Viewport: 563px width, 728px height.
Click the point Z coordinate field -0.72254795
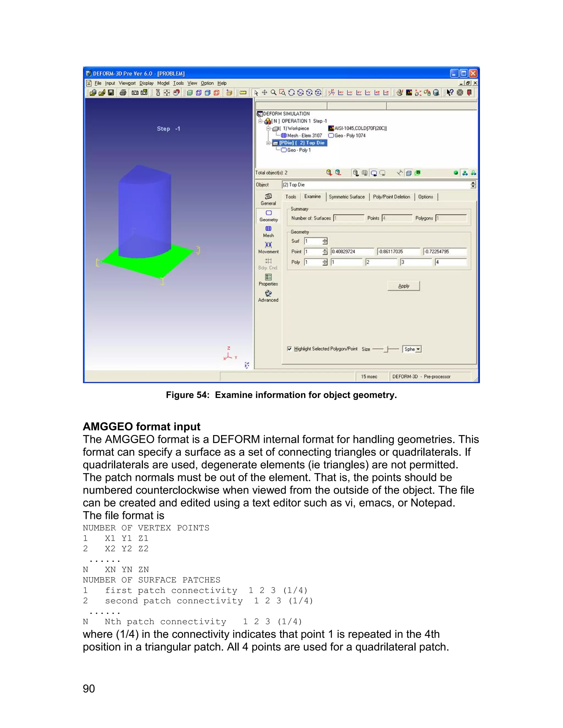coord(445,252)
